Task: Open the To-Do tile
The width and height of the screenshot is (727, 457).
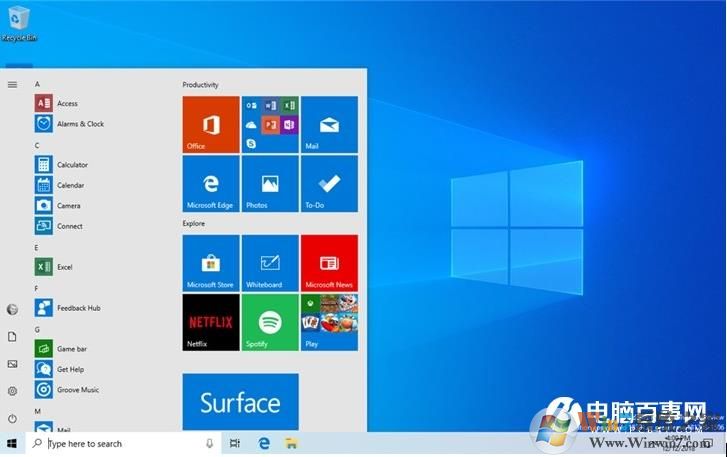Action: coord(329,184)
